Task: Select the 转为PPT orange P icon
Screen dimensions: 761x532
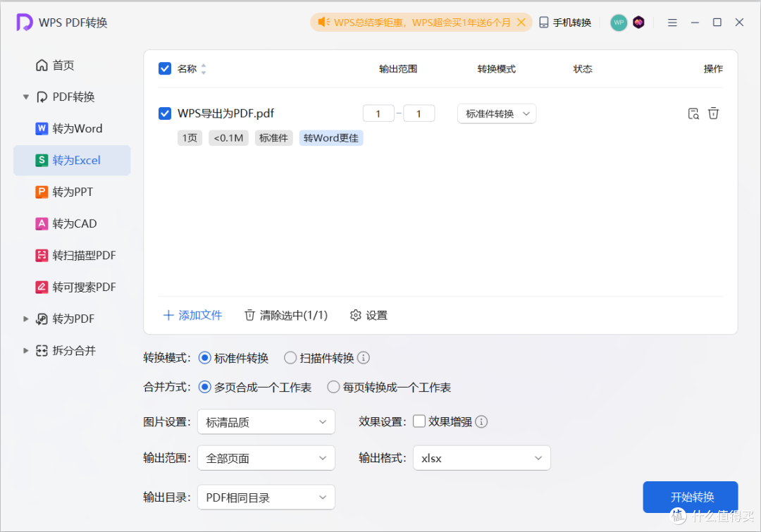Action: tap(42, 192)
